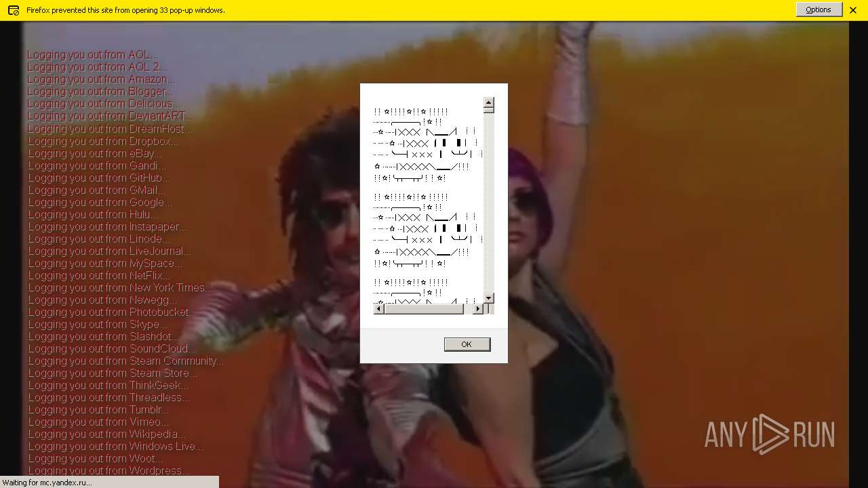Click the text 'Logging you out from Google...'

tap(100, 202)
